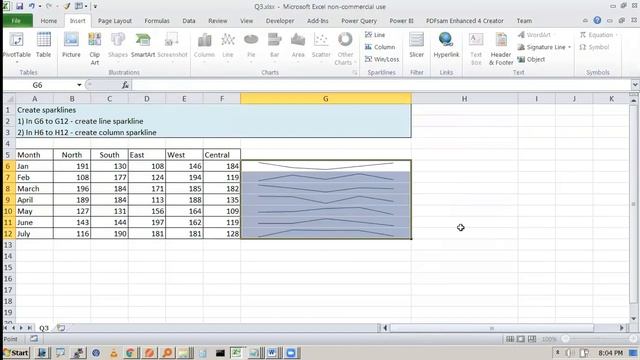Open Word from the taskbar
Viewport: 640px width, 360px height.
pos(272,353)
